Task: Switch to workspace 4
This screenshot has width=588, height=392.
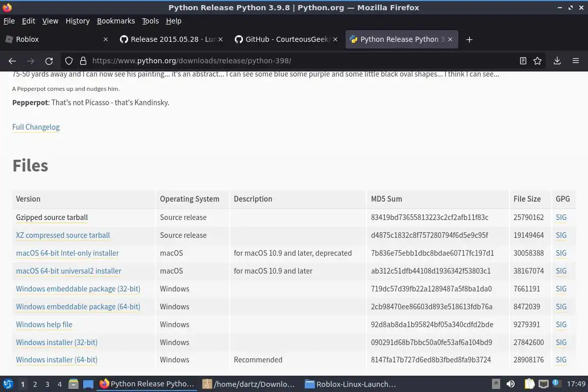Action: [x=60, y=384]
